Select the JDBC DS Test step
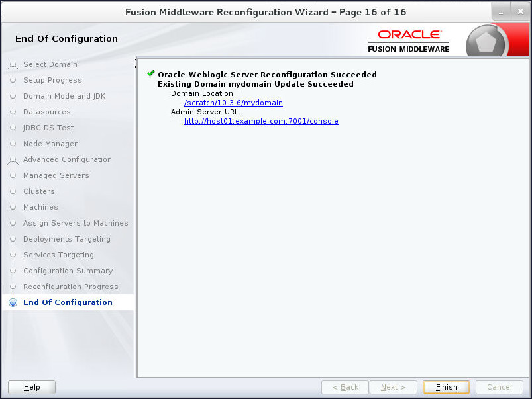This screenshot has height=399, width=532. (48, 128)
